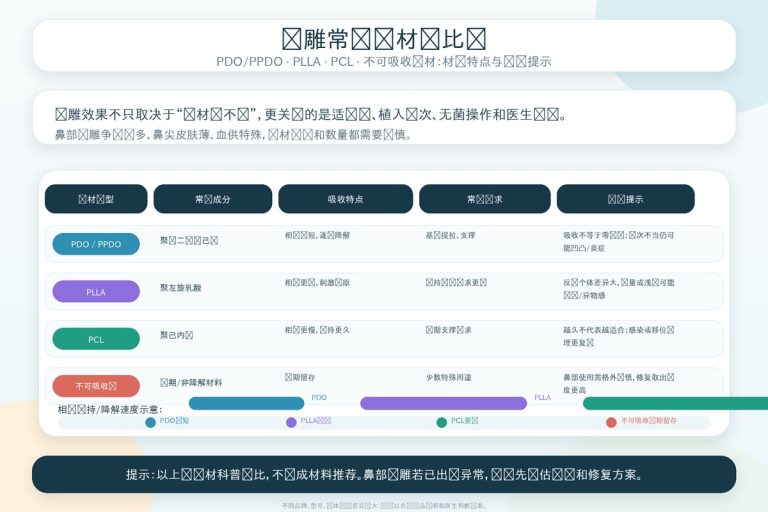Click the red 不可吸收 pill label
The width and height of the screenshot is (768, 512).
tap(96, 386)
